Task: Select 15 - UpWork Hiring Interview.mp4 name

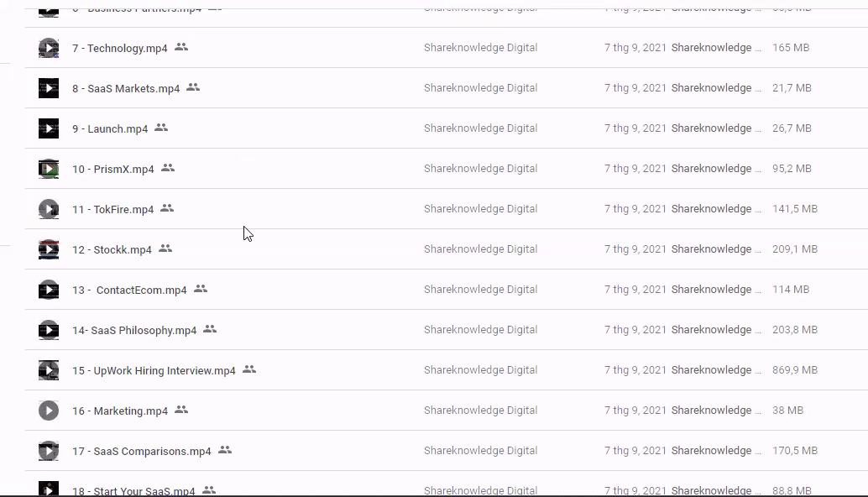Action: [154, 371]
